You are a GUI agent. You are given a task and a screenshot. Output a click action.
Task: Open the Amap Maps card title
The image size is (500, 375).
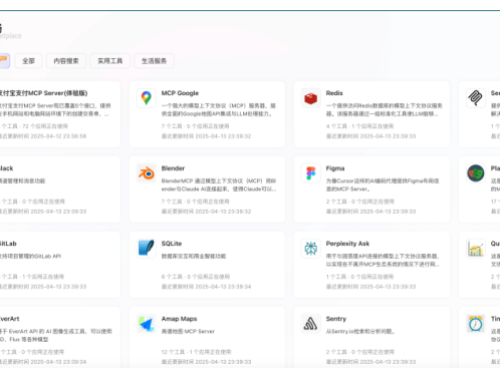(179, 319)
